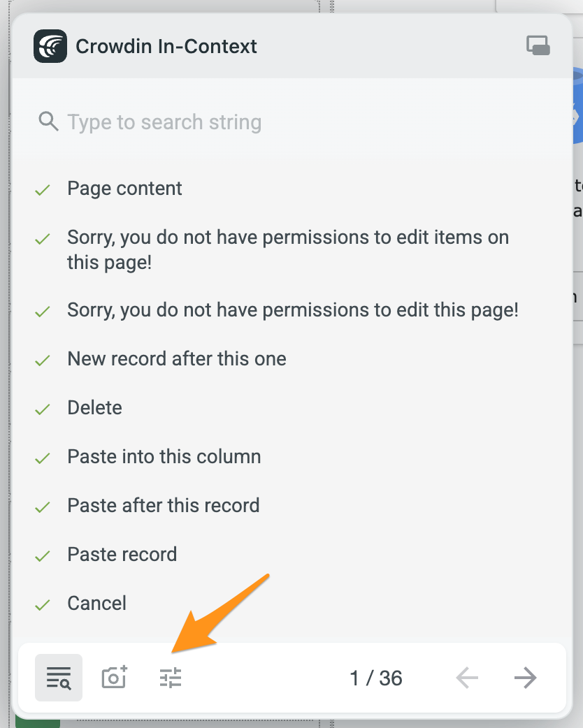Toggle the picture-in-picture panel icon
The height and width of the screenshot is (728, 583).
pos(538,46)
